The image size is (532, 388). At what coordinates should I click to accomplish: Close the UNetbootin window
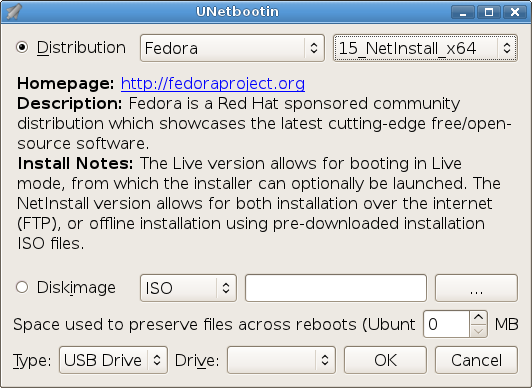515,12
